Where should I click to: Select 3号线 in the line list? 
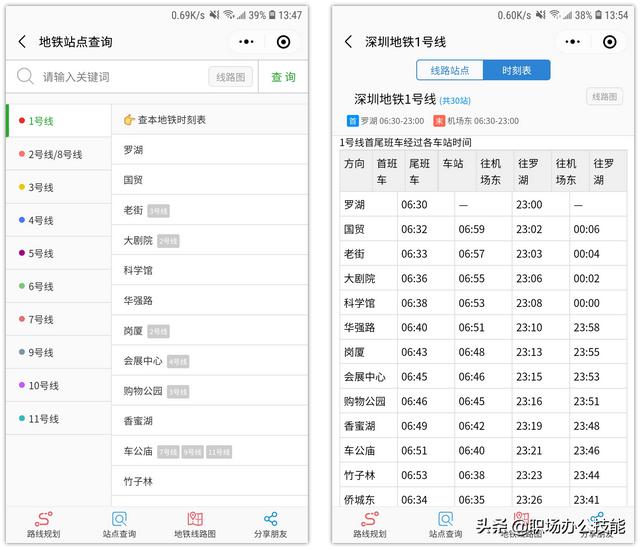coord(59,187)
